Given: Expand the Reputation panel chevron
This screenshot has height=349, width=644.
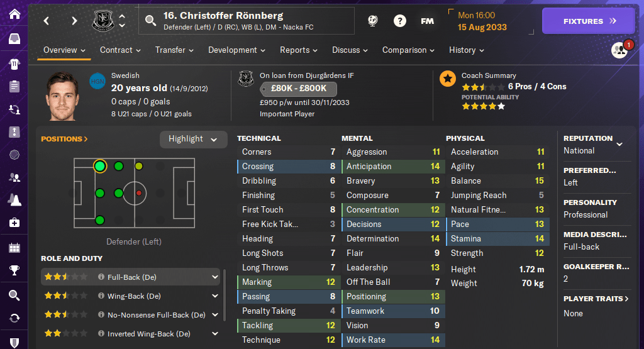Looking at the screenshot, I should 619,144.
